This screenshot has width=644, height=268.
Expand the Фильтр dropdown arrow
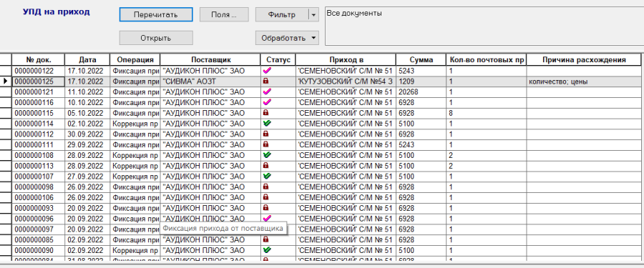coord(313,15)
